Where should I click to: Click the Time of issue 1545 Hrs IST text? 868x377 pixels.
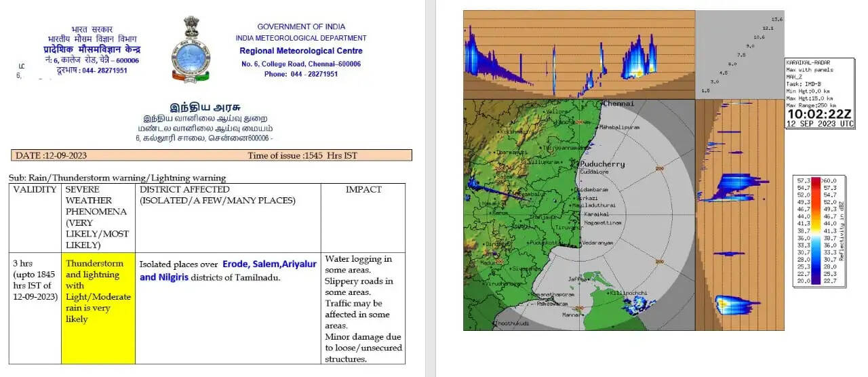302,155
